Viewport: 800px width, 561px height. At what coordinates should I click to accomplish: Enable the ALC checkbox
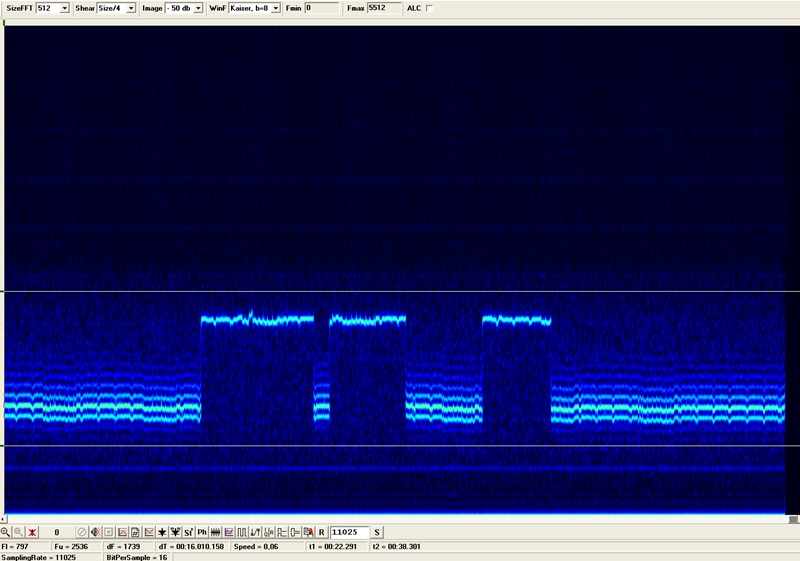pos(430,8)
